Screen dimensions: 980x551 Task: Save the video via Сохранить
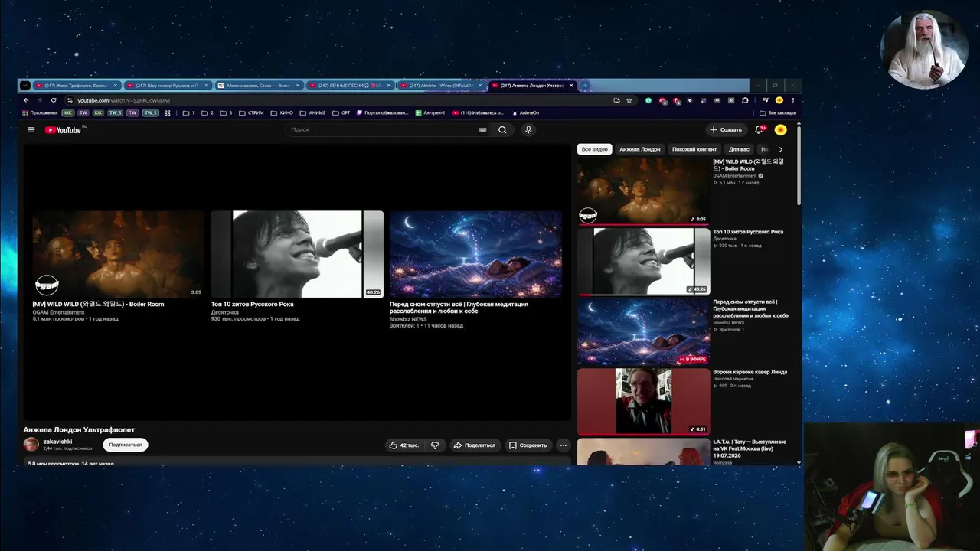point(528,445)
